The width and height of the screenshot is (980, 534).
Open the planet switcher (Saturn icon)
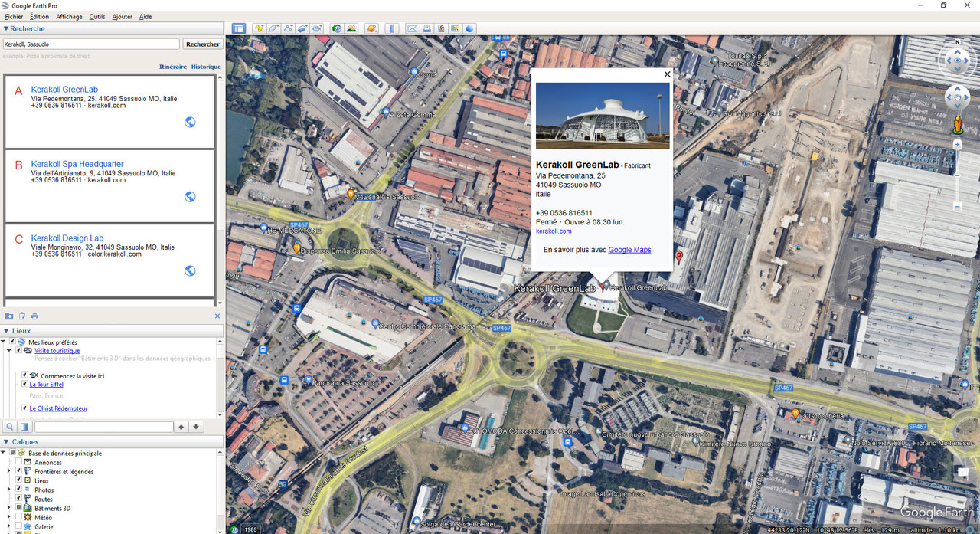[x=371, y=28]
